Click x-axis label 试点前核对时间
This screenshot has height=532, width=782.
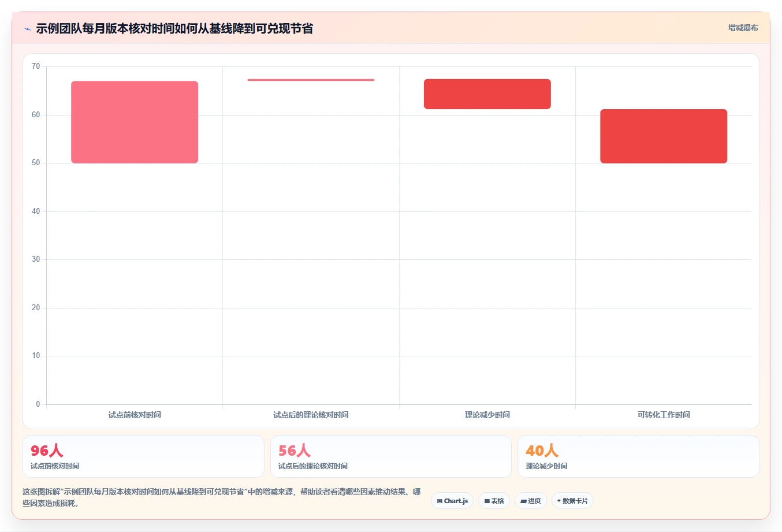click(x=135, y=415)
